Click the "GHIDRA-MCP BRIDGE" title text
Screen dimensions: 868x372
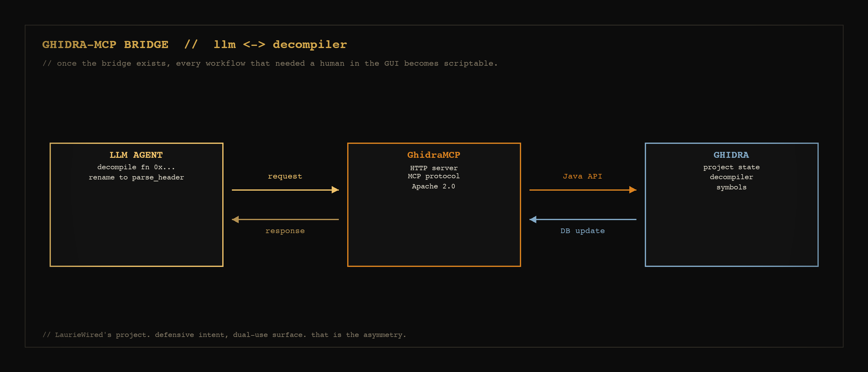[105, 44]
